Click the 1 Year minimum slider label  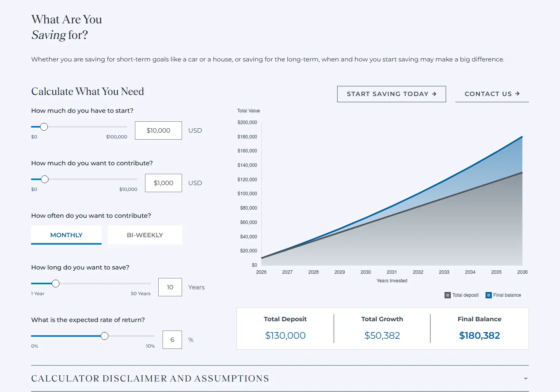pyautogui.click(x=38, y=294)
